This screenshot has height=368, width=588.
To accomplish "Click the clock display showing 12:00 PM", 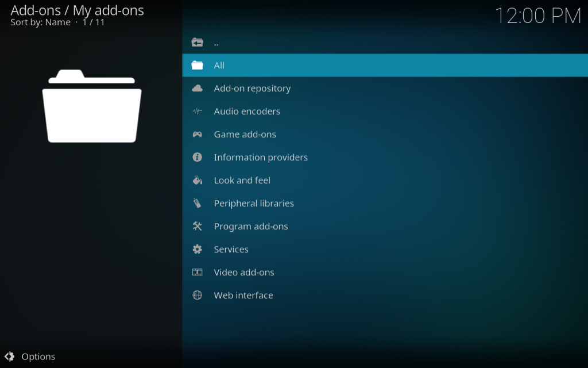I will click(537, 16).
